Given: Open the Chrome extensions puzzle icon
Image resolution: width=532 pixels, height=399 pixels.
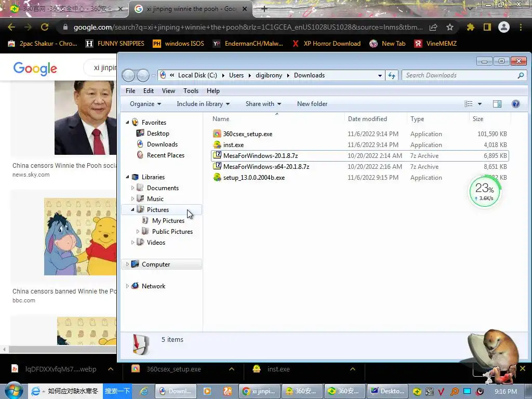Looking at the screenshot, I should (470, 27).
